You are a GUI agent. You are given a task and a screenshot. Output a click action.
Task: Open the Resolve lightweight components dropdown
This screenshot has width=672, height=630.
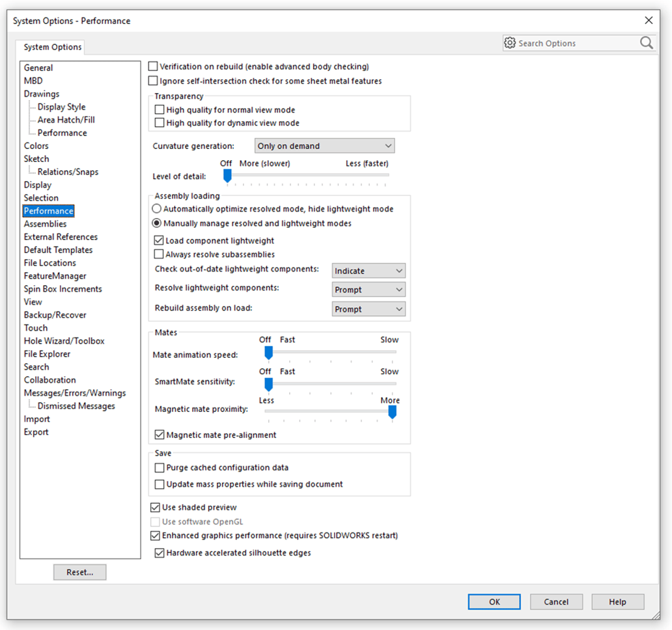[369, 289]
